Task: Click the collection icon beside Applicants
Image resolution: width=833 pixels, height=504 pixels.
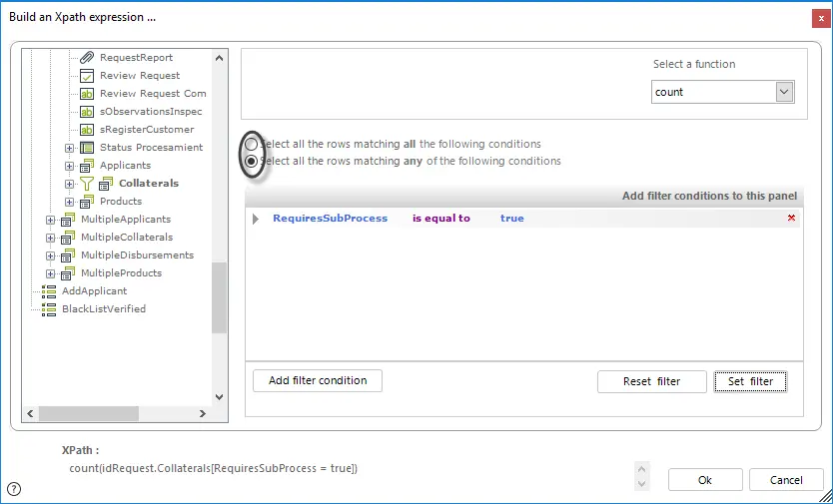Action: 87,165
